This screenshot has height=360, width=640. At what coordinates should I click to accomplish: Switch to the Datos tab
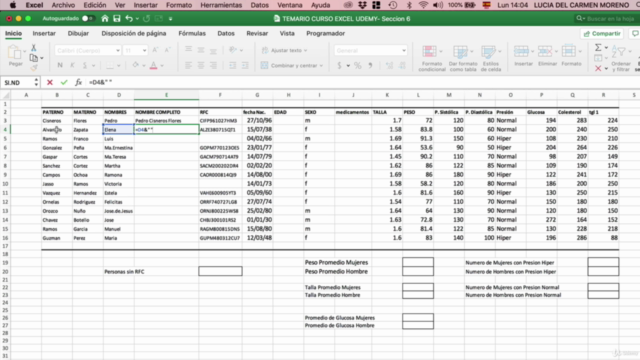226,33
